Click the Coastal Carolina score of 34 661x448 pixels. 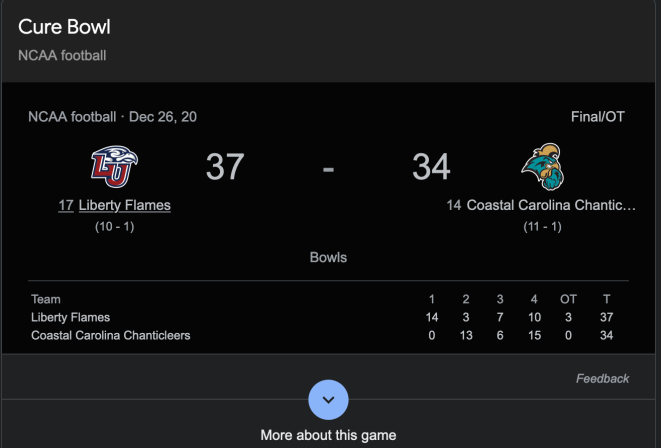coord(431,167)
